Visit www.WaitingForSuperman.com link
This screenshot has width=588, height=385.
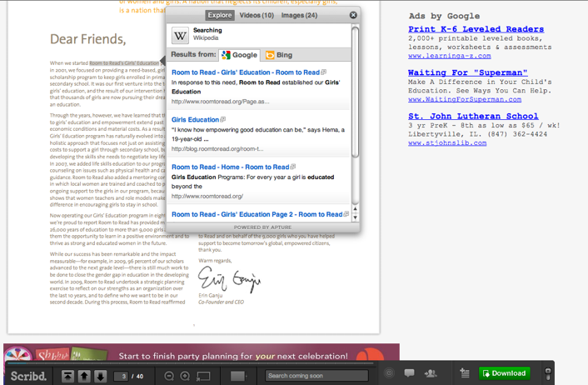click(x=465, y=99)
